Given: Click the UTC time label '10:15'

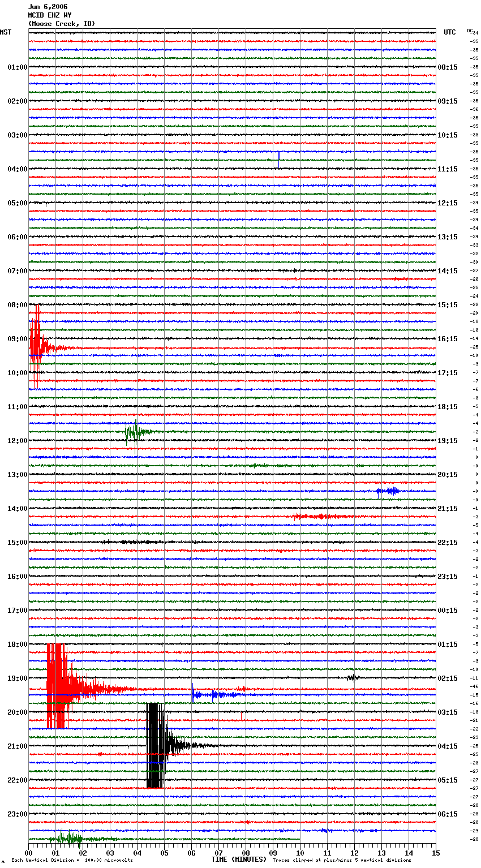Looking at the screenshot, I should point(448,135).
